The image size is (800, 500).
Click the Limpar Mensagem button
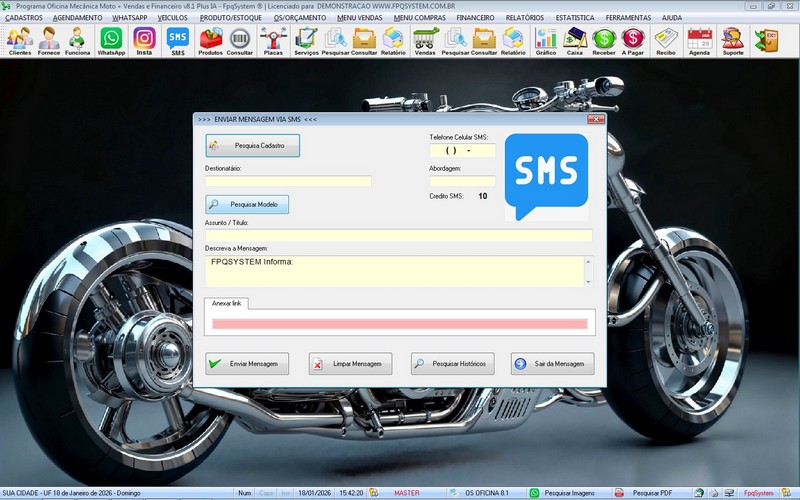(350, 364)
